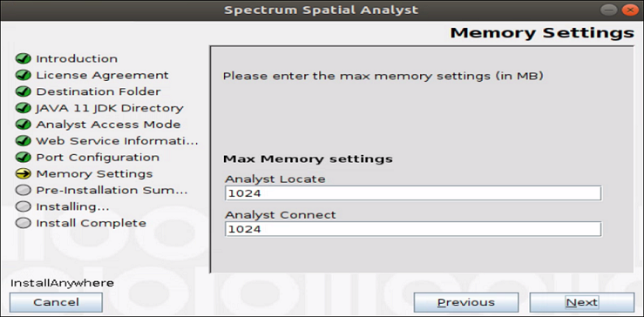This screenshot has width=644, height=317.
Task: Go to the Next installer page
Action: (581, 302)
